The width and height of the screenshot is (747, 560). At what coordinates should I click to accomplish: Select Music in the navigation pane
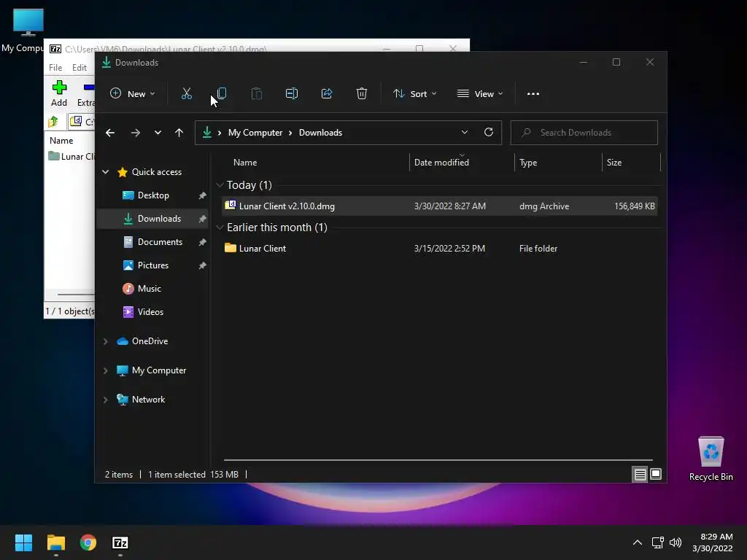click(x=153, y=289)
